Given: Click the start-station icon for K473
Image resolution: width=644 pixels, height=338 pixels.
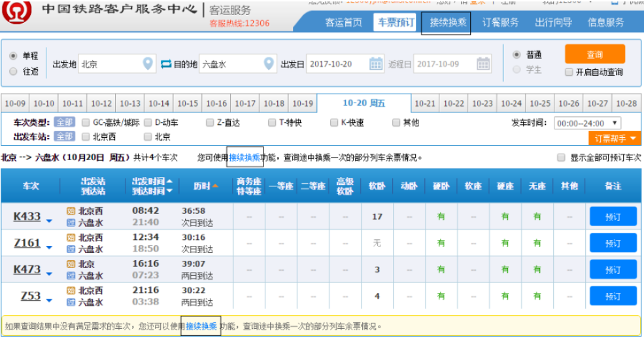Looking at the screenshot, I should coord(71,264).
